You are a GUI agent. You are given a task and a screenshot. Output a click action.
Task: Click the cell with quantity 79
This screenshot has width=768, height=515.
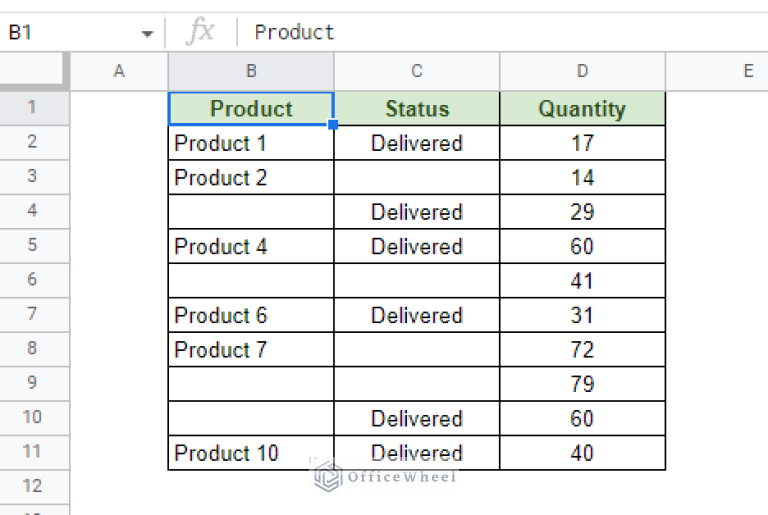pyautogui.click(x=582, y=384)
